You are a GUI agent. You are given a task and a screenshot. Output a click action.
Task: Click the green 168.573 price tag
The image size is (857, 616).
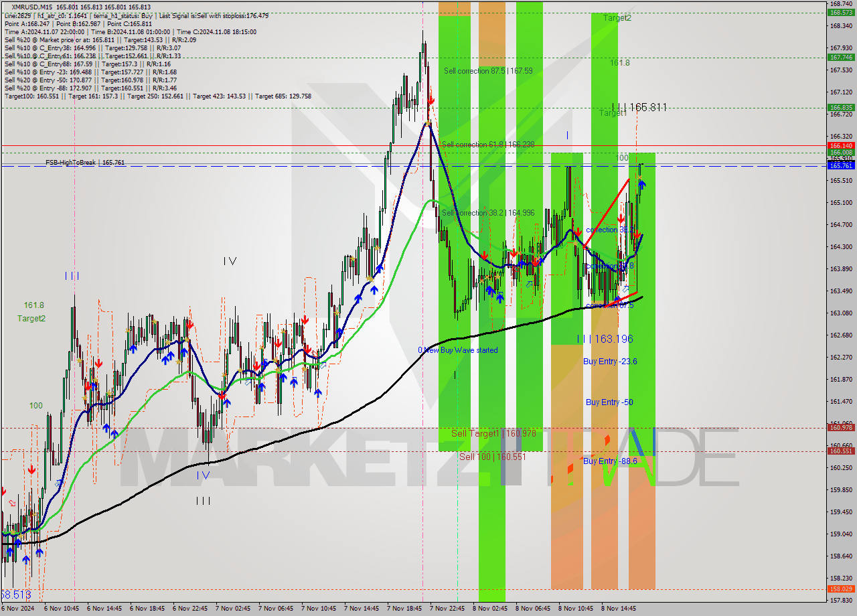(x=841, y=13)
